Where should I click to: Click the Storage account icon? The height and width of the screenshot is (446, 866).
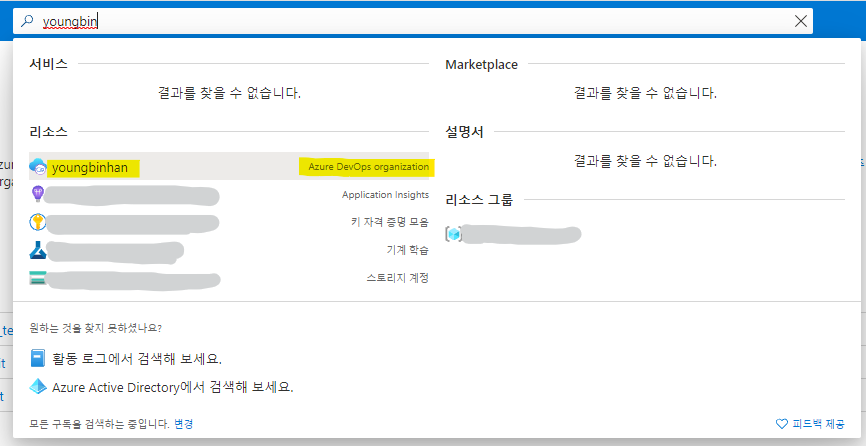pyautogui.click(x=38, y=278)
